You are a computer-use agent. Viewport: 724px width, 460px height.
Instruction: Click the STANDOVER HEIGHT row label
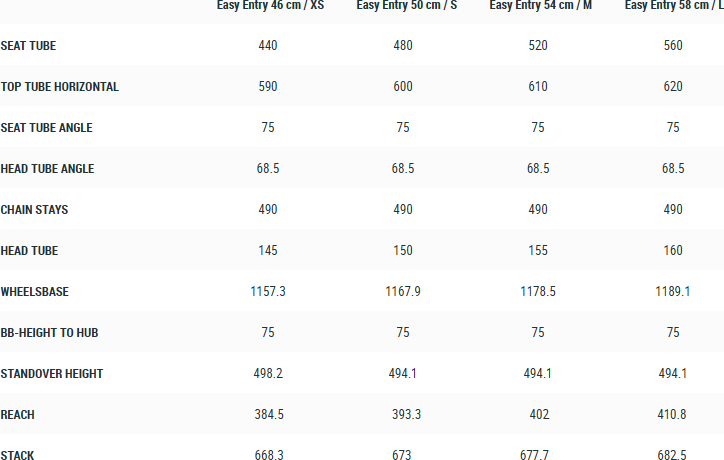click(x=52, y=374)
